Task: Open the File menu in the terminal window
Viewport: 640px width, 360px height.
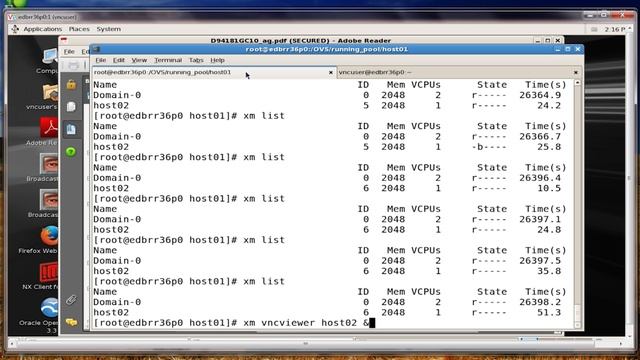Action: (x=100, y=60)
